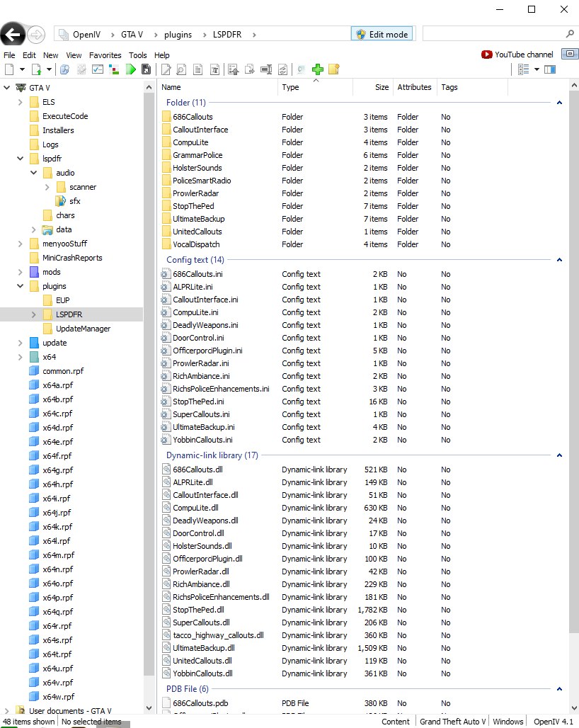Click the YouTube play logo icon
The image size is (579, 728).
pyautogui.click(x=487, y=55)
